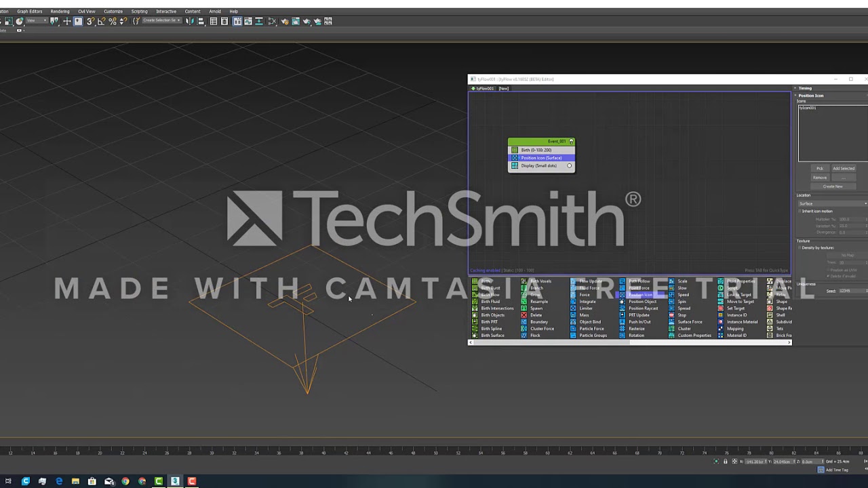Click the Create New button
The width and height of the screenshot is (868, 488).
(x=833, y=186)
